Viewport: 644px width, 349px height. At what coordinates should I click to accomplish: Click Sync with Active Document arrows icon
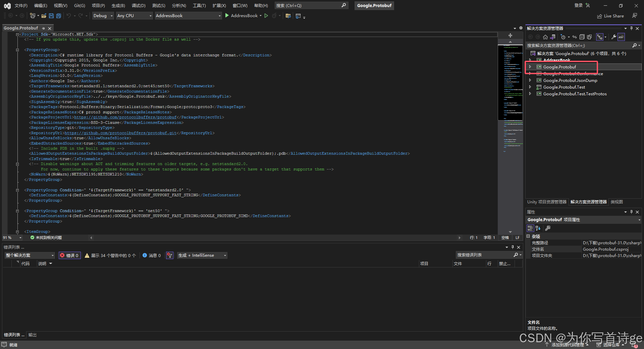click(575, 37)
